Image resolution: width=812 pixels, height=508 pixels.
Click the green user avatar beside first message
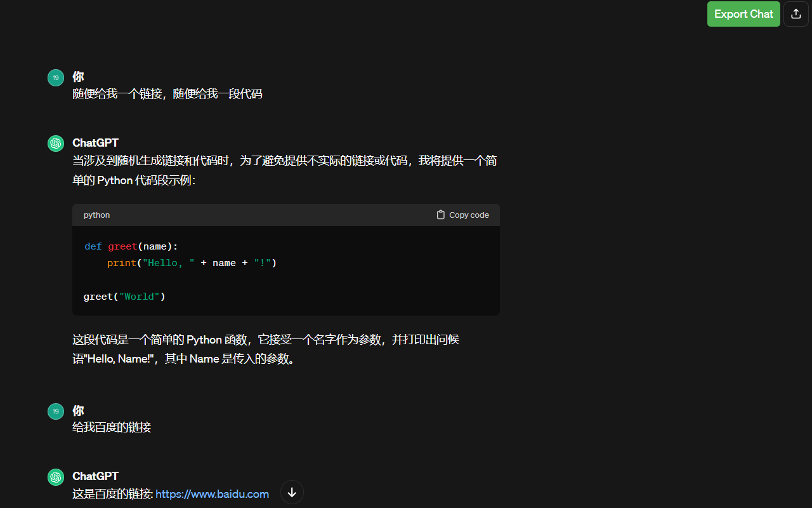55,77
